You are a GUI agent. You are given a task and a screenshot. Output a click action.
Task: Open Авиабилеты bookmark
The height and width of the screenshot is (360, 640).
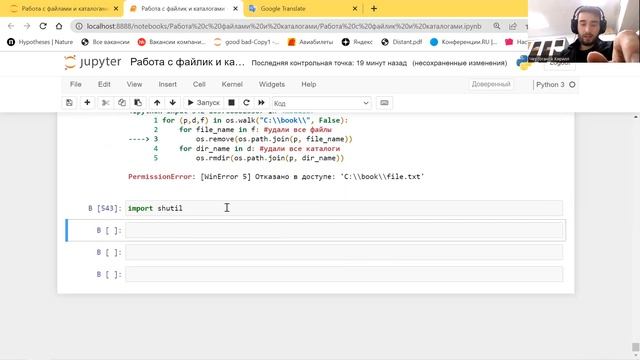311,42
